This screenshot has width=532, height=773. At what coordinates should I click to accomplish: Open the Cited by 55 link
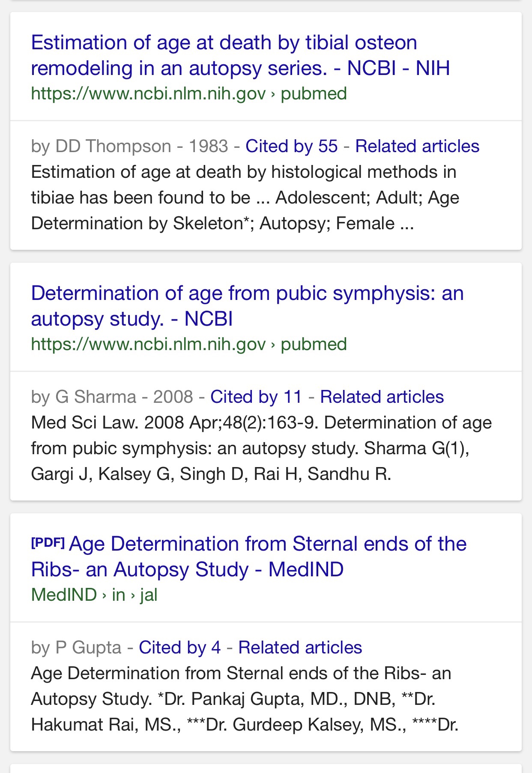coord(291,147)
